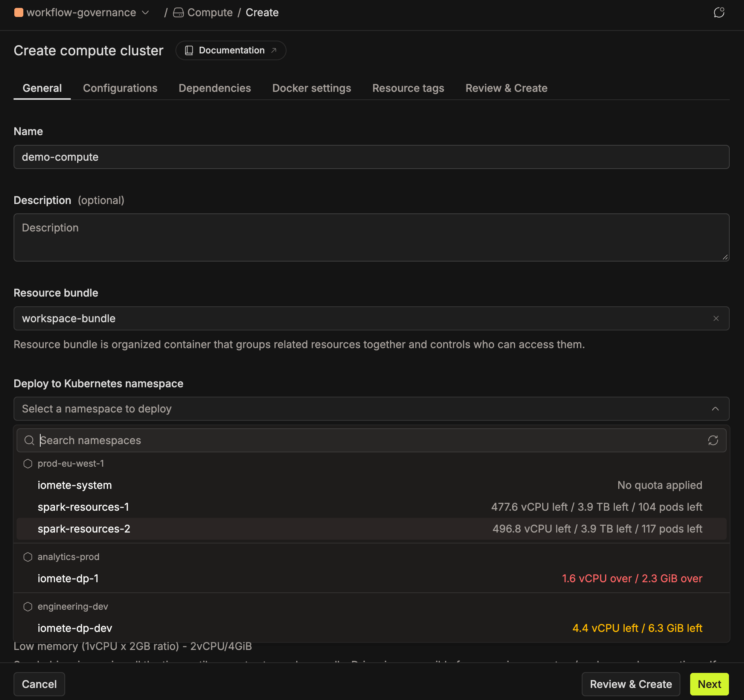
Task: Click the Compute breadcrumb icon
Action: pos(178,13)
